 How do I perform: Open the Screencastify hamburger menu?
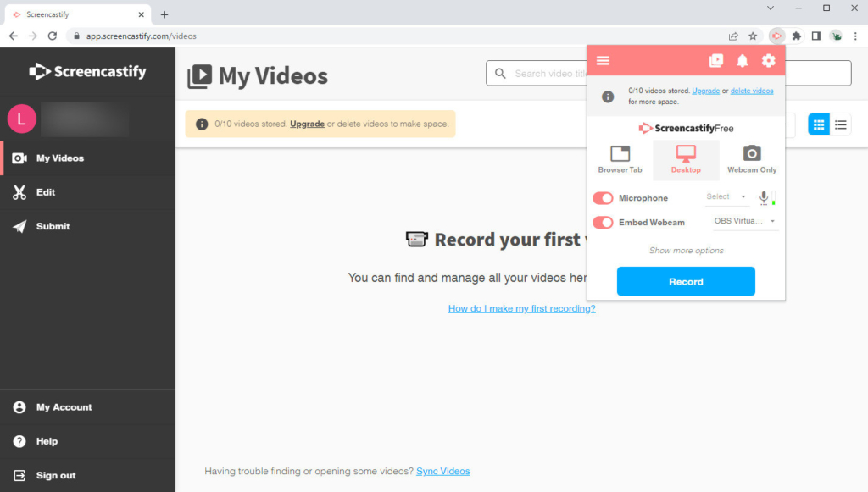[603, 60]
